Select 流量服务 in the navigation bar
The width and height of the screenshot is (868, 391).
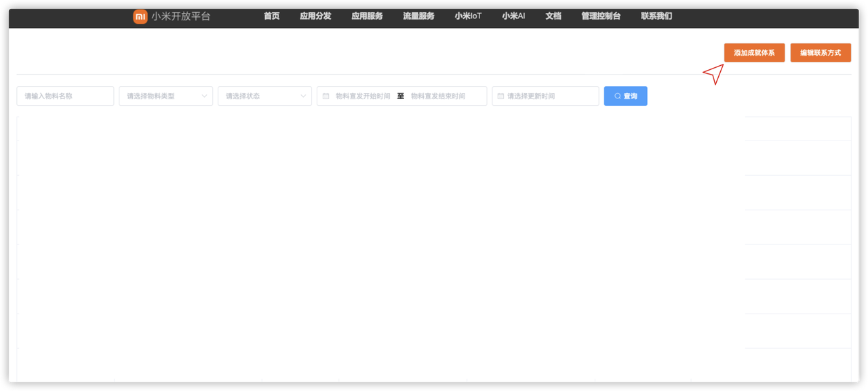coord(418,16)
